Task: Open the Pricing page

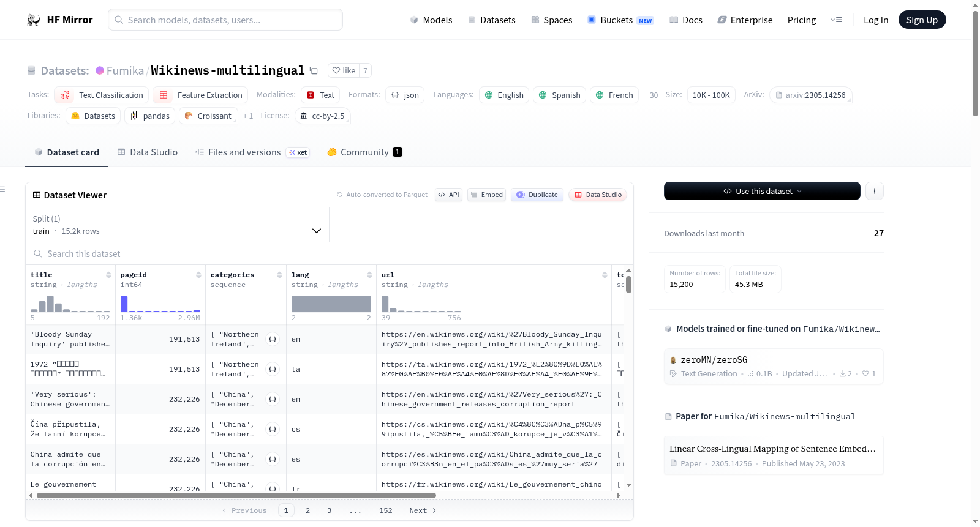Action: pyautogui.click(x=802, y=20)
